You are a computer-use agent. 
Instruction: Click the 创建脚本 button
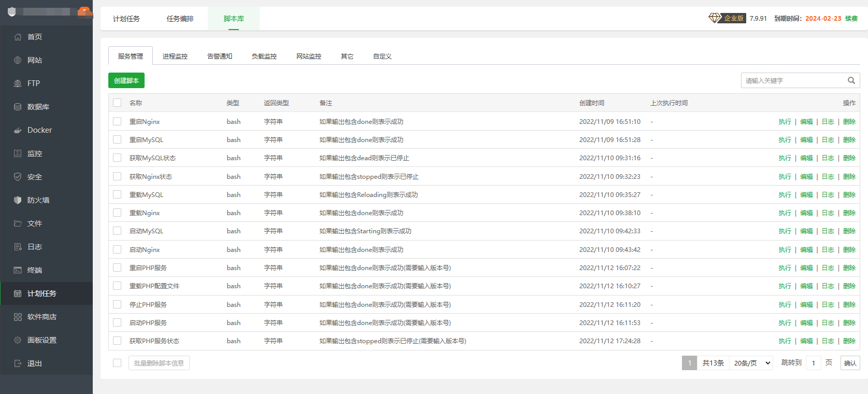click(x=126, y=80)
